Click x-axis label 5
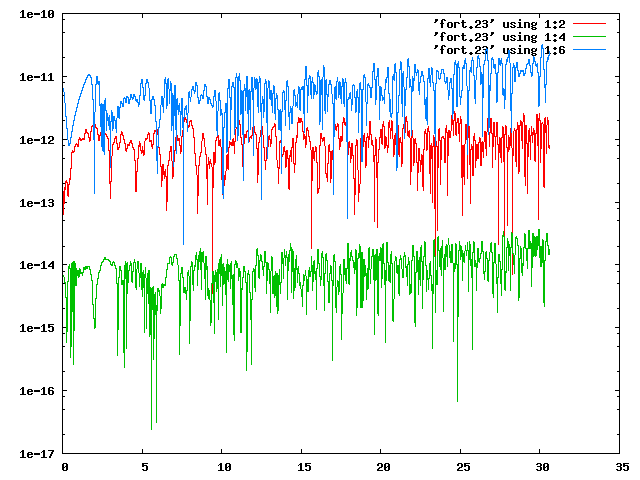 145,467
